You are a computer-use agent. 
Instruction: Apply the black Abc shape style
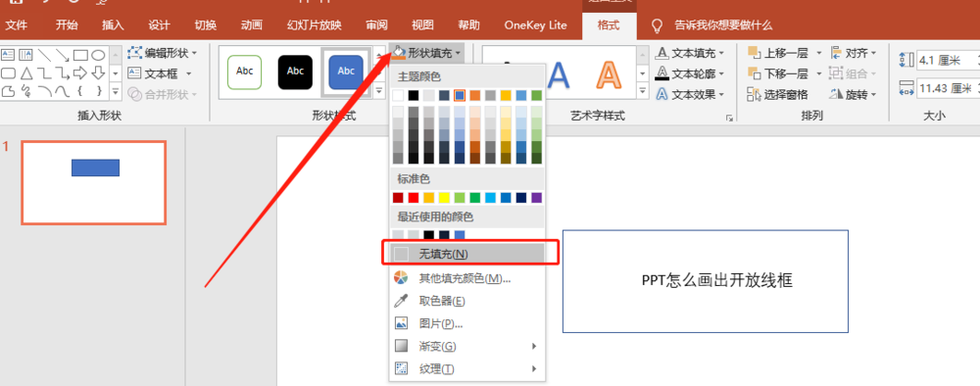click(x=295, y=72)
